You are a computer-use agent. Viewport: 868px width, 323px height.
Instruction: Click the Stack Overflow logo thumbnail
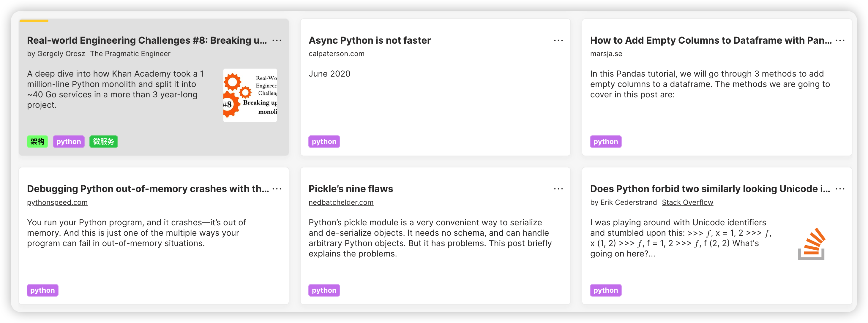point(811,244)
